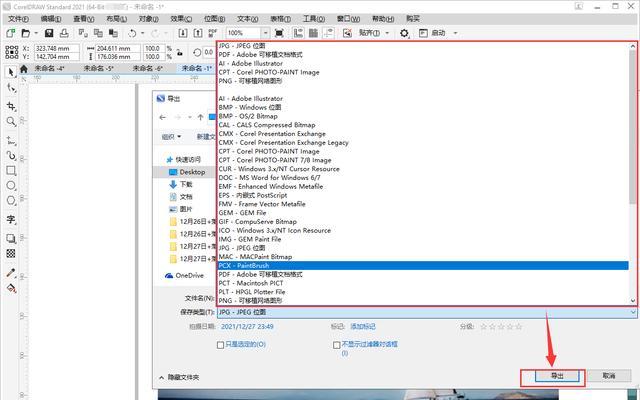Check the 只是选定的(O) checkbox
Screen dimensions: 640x400
pyautogui.click(x=220, y=345)
